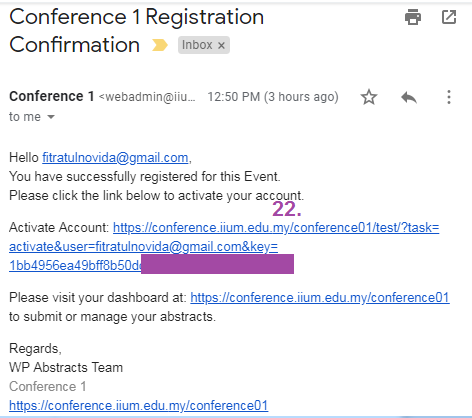Star the Conference 1 message
Image resolution: width=472 pixels, height=418 pixels.
(369, 97)
